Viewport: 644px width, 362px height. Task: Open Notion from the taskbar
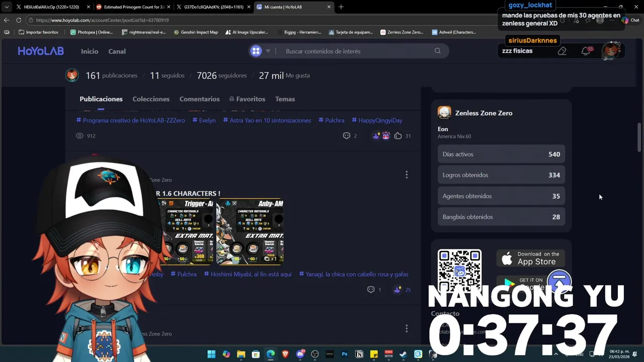359,354
